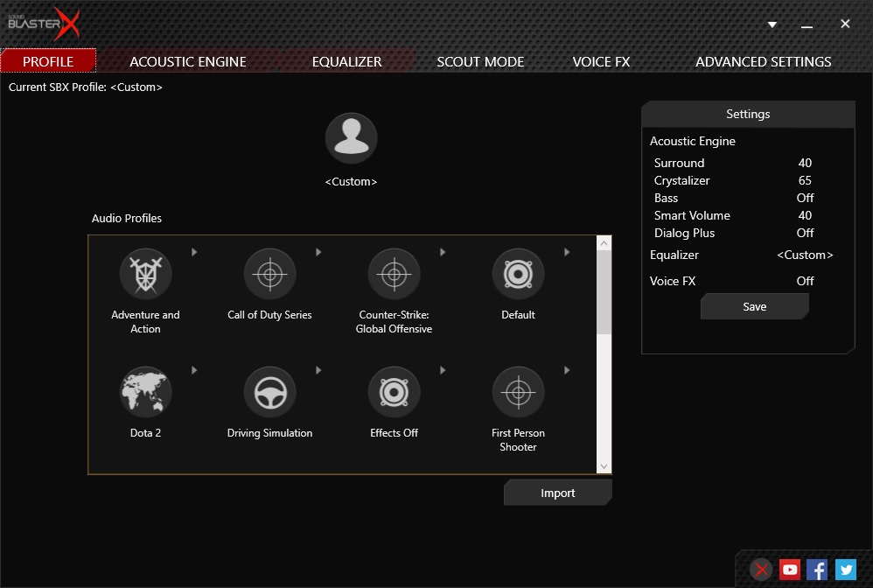Open the Twitter social link icon
The height and width of the screenshot is (588, 873).
846,570
